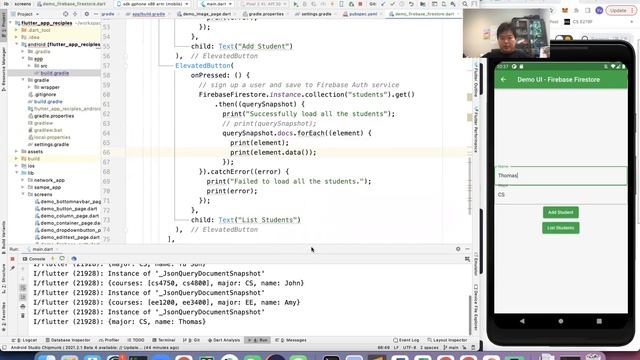Viewport: 640px width, 360px height.
Task: Collapse the screens folder in the project tree
Action: 23,194
